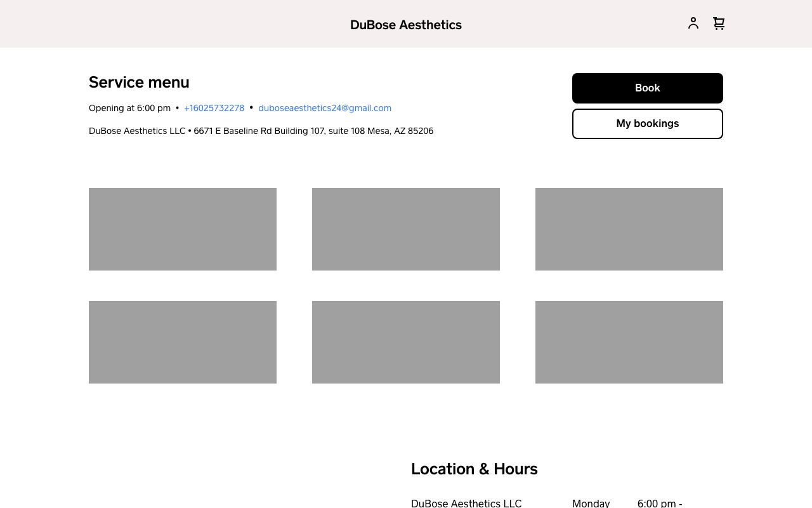Open the shopping cart icon
This screenshot has height=508, width=812.
(719, 23)
